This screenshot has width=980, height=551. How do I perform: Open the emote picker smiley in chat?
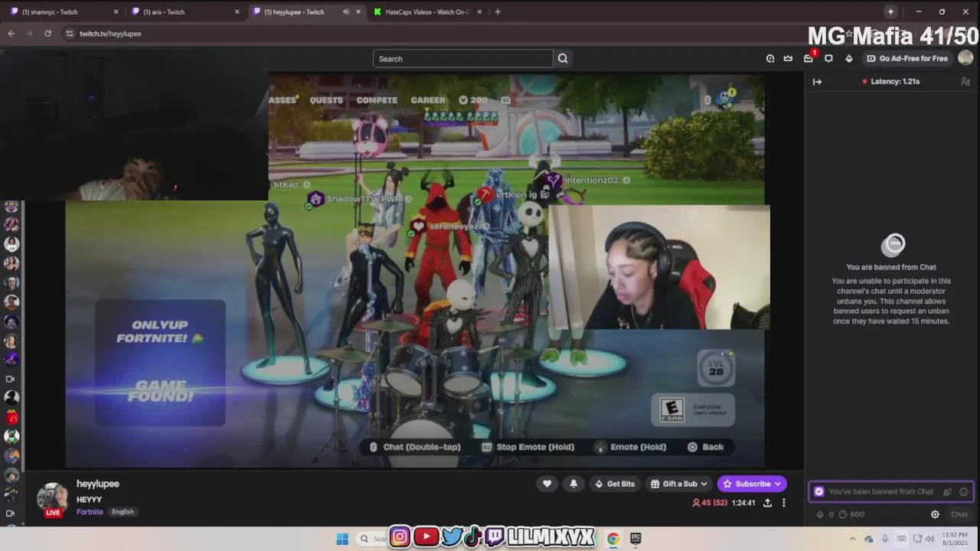(x=963, y=492)
